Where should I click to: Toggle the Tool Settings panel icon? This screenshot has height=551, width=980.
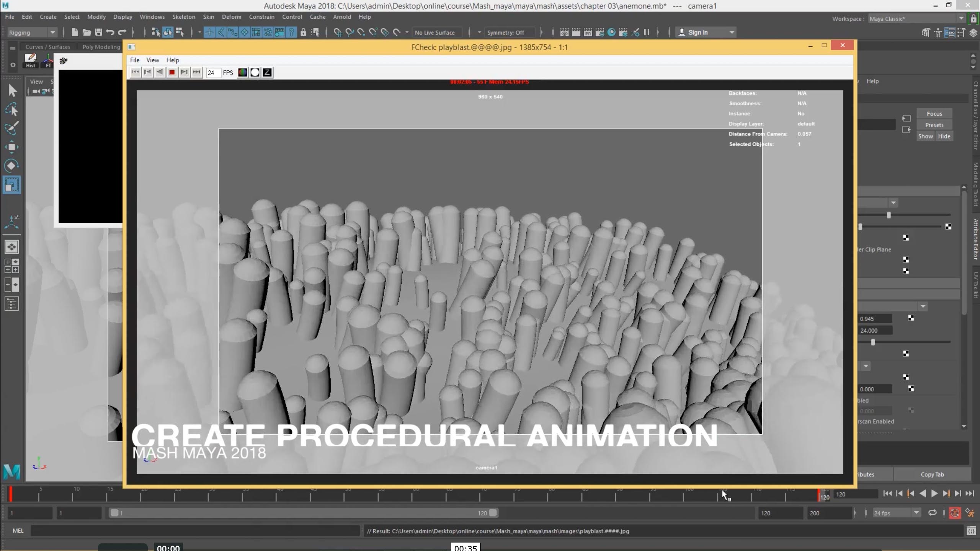[962, 33]
